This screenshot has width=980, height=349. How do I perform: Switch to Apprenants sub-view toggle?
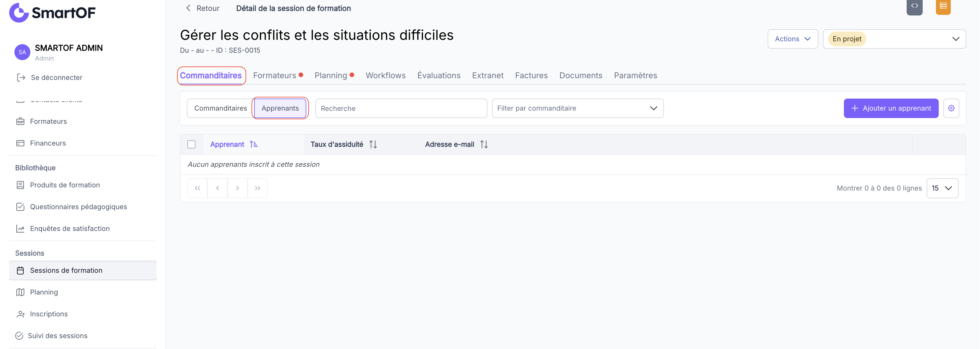[280, 109]
